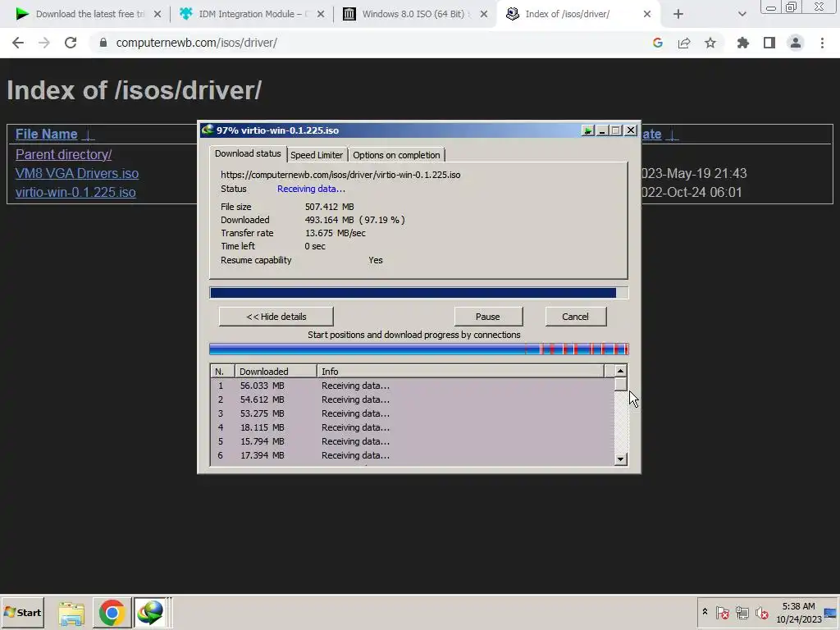Open the Speed Limiter tab in IDM

pyautogui.click(x=317, y=155)
